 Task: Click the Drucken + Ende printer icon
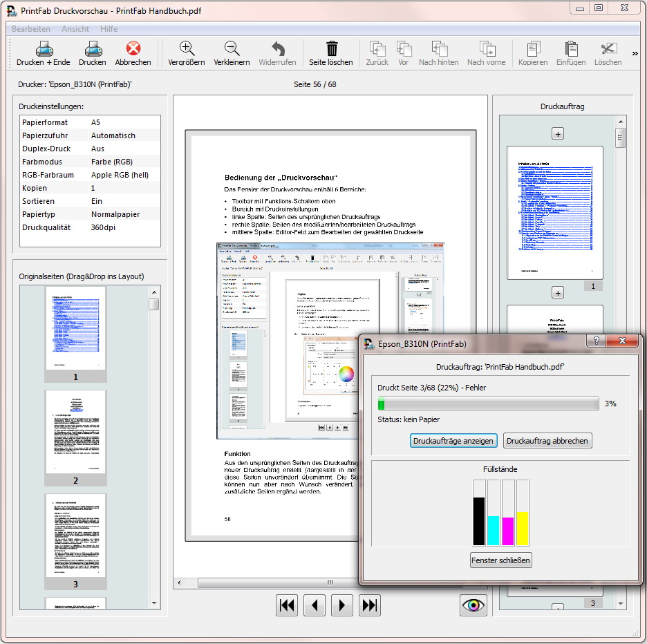44,49
